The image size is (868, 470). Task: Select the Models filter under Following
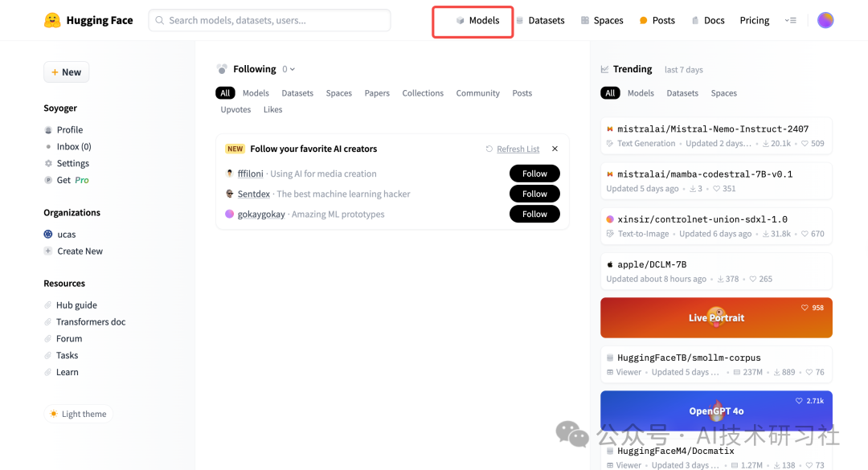[x=256, y=93]
